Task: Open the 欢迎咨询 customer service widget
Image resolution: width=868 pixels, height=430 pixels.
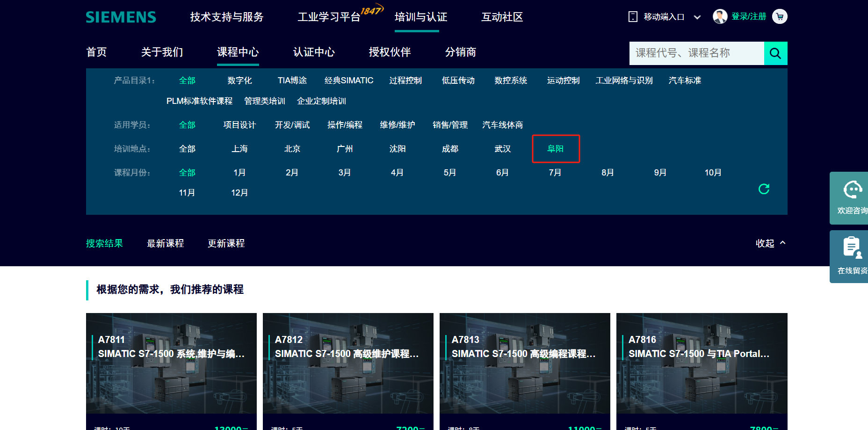Action: (x=850, y=198)
